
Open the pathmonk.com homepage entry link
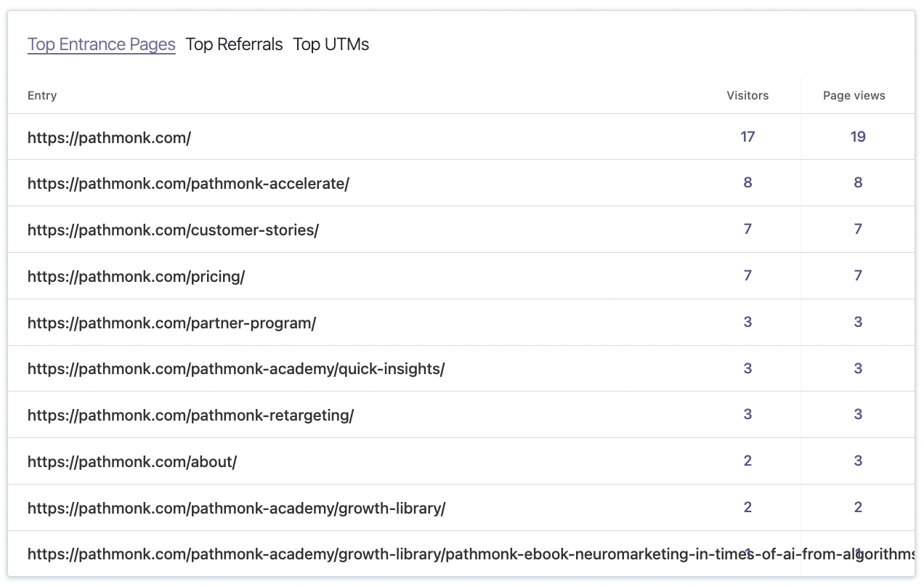tap(109, 137)
